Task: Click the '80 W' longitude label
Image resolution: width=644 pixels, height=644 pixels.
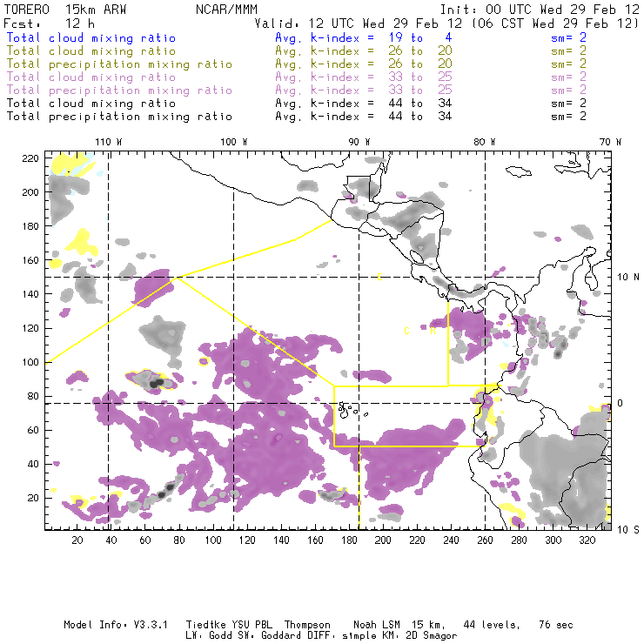Action: coord(484,142)
